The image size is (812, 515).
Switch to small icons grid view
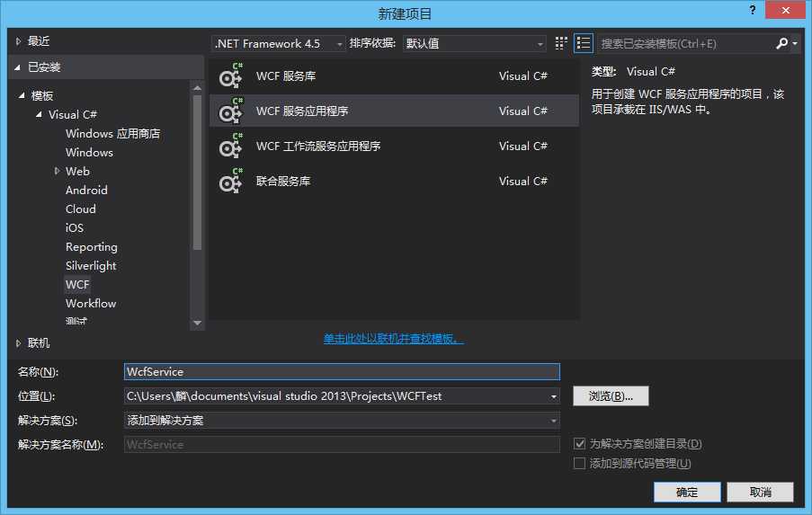(x=561, y=43)
